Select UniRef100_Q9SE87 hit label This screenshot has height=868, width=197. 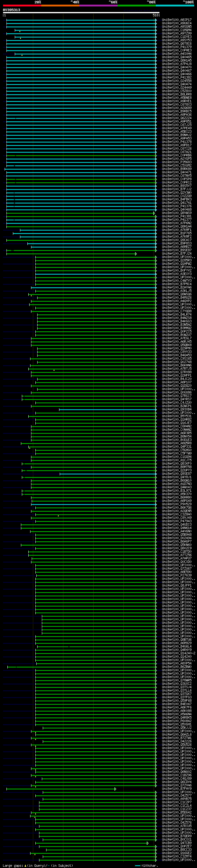coord(177,474)
